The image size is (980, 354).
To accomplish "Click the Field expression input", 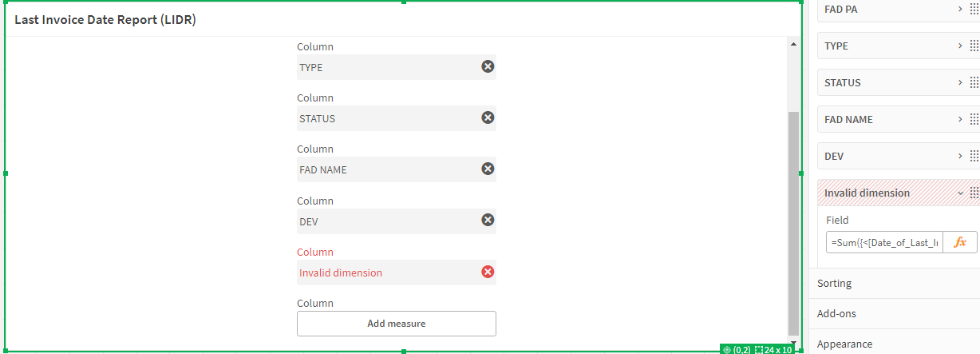I will click(884, 242).
